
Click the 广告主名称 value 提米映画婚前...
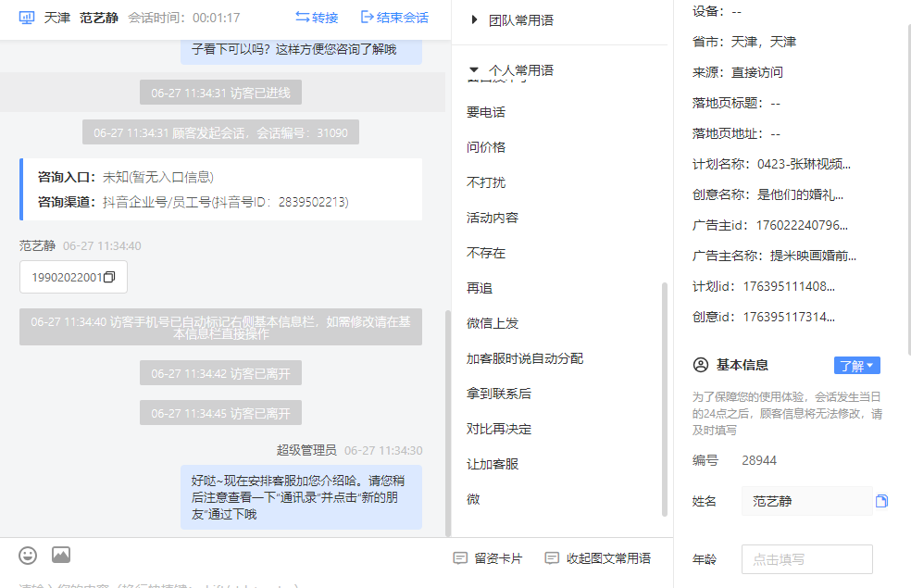(x=813, y=256)
